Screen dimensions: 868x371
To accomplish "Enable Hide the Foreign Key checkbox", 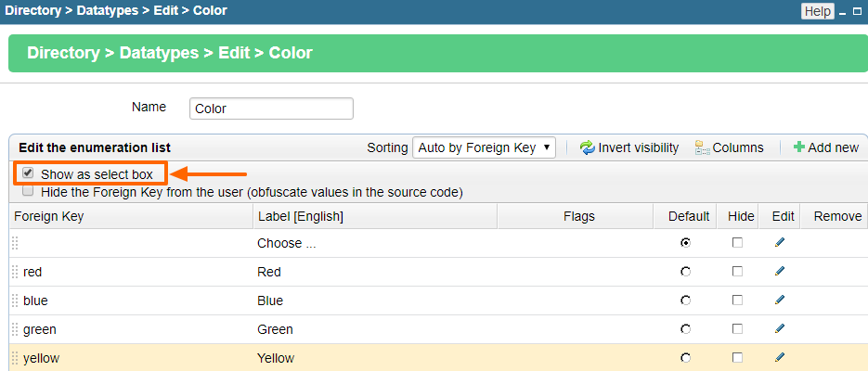I will [x=28, y=191].
